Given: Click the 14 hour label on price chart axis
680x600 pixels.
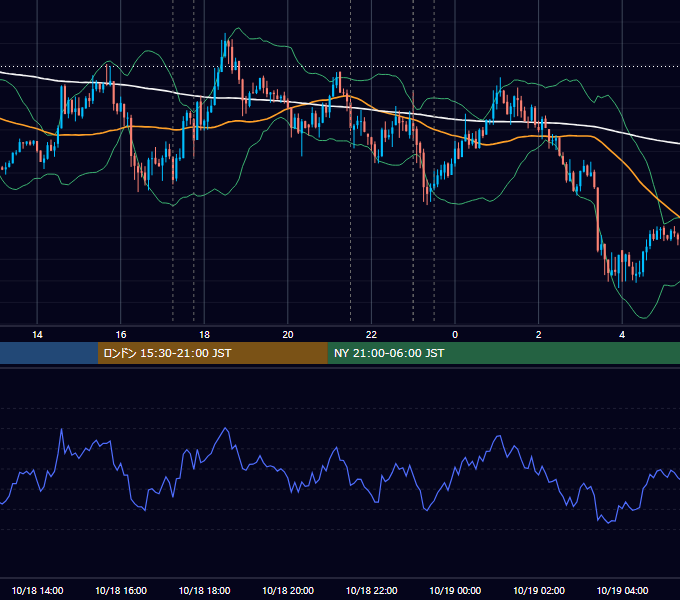Looking at the screenshot, I should coord(37,335).
